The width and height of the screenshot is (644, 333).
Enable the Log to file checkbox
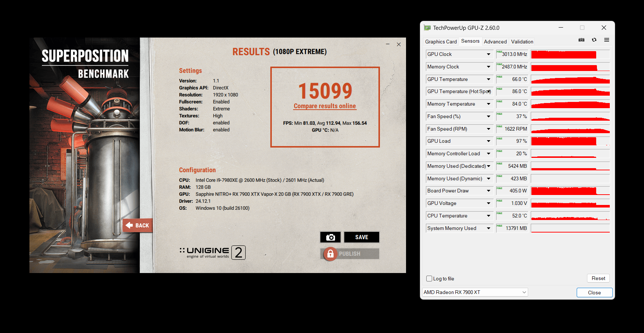point(429,279)
